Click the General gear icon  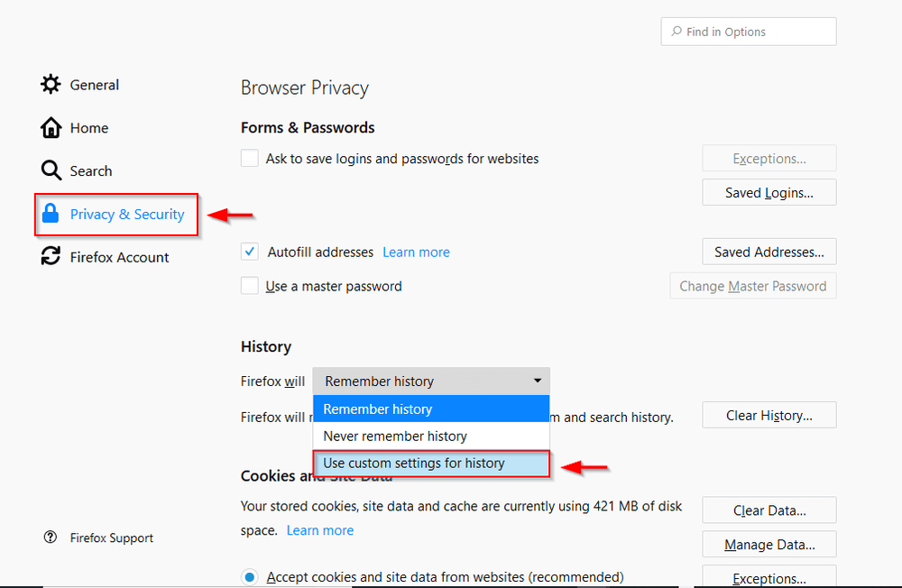coord(51,85)
